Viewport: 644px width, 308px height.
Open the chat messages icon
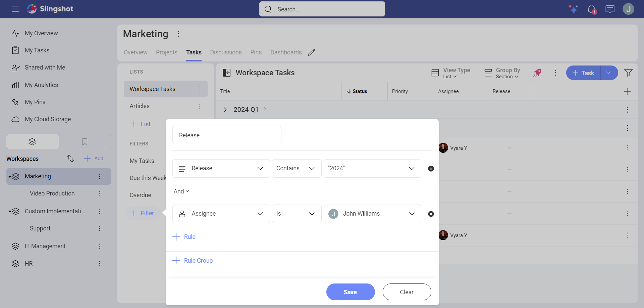pos(610,9)
